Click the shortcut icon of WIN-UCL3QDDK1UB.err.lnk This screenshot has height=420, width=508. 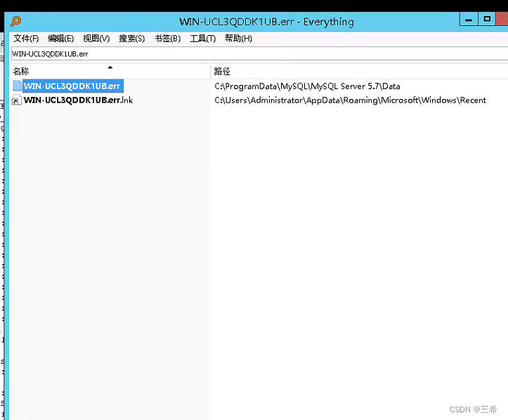(17, 100)
